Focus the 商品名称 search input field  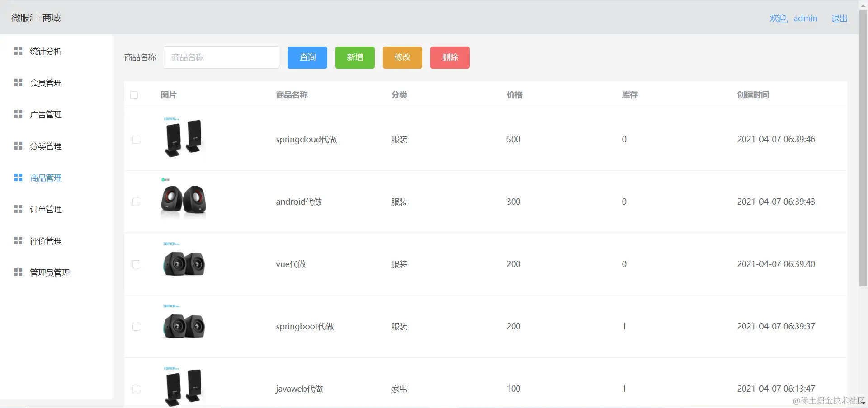(221, 57)
